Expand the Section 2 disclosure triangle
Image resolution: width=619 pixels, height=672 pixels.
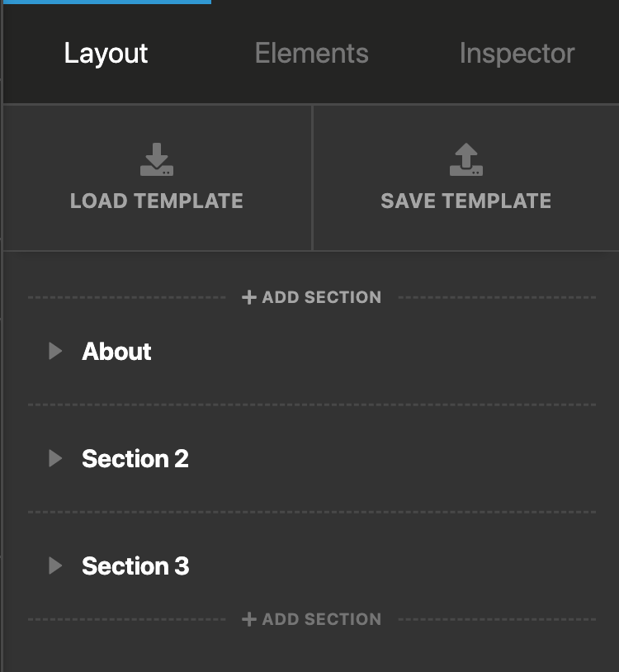[x=55, y=458]
